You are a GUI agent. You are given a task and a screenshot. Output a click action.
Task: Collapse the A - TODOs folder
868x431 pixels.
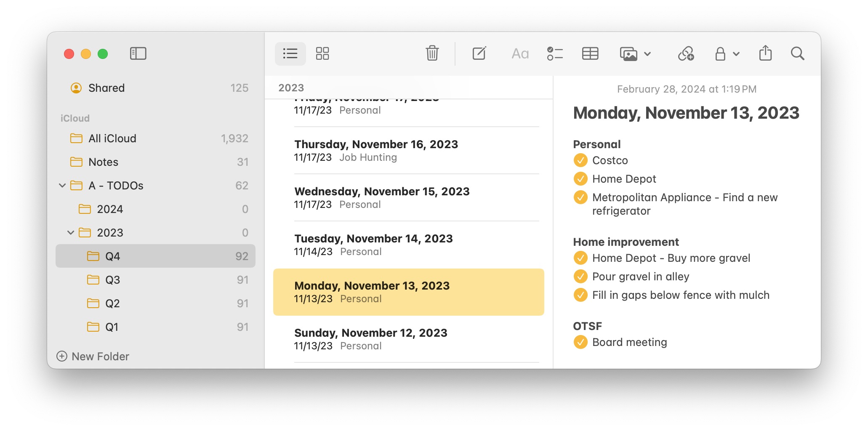coord(62,185)
